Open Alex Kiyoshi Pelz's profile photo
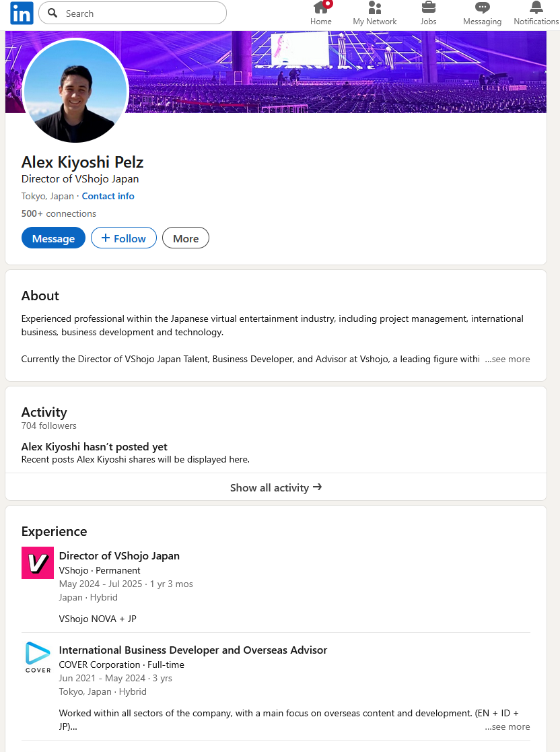 (x=75, y=91)
